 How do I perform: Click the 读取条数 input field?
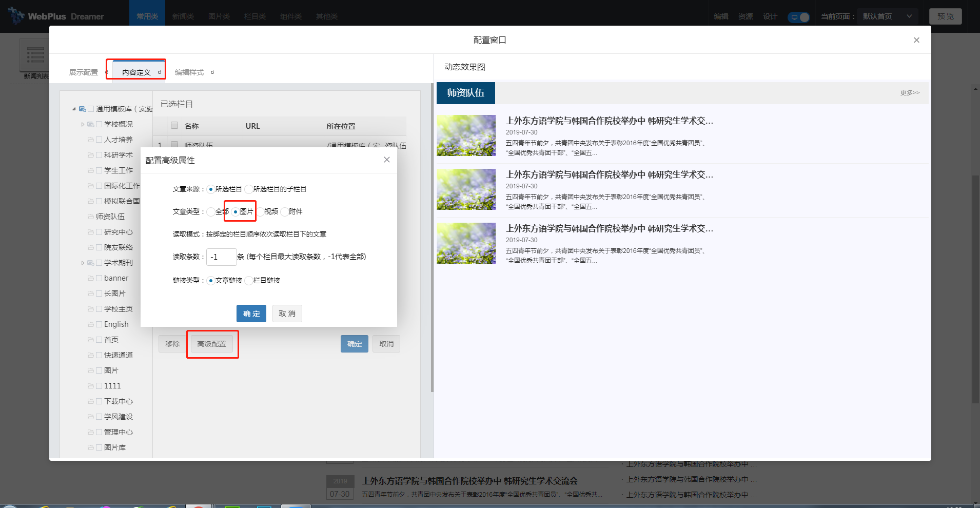[x=221, y=257]
